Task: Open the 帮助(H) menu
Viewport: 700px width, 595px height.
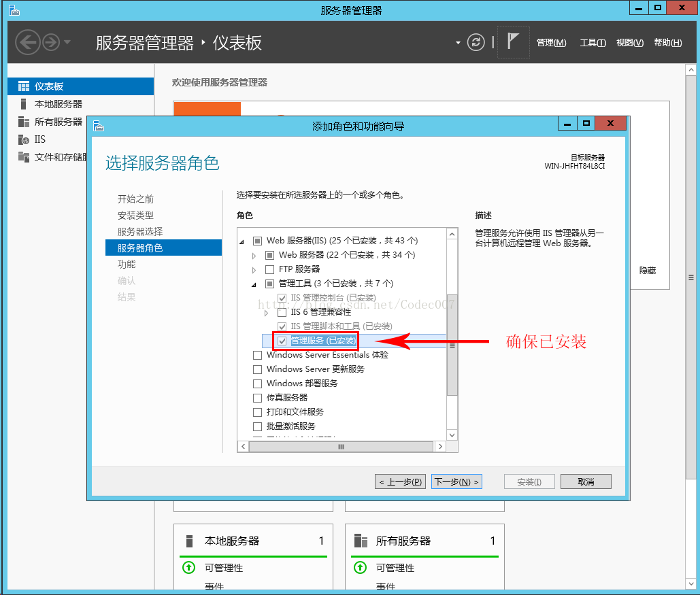Action: pos(668,42)
